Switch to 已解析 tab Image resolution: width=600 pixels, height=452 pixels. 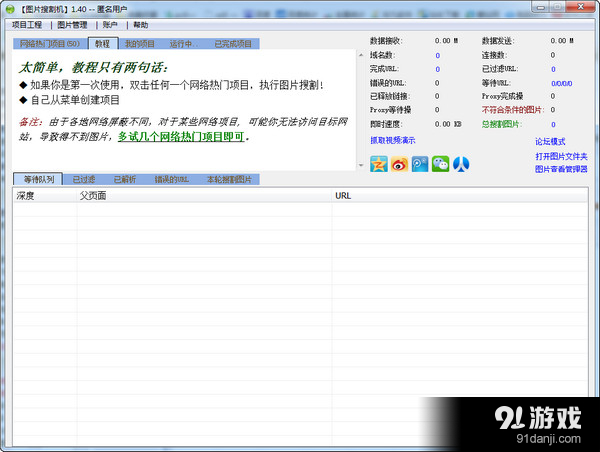click(x=125, y=179)
